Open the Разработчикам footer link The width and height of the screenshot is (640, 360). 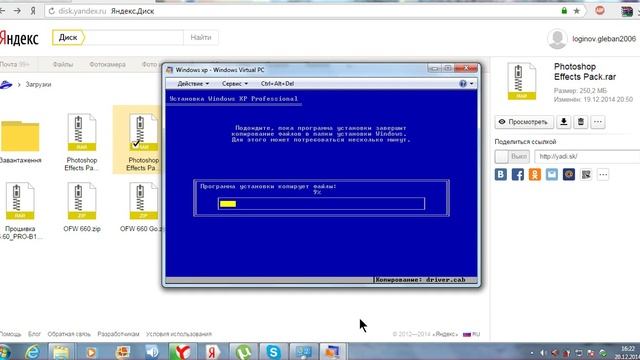[x=118, y=334]
